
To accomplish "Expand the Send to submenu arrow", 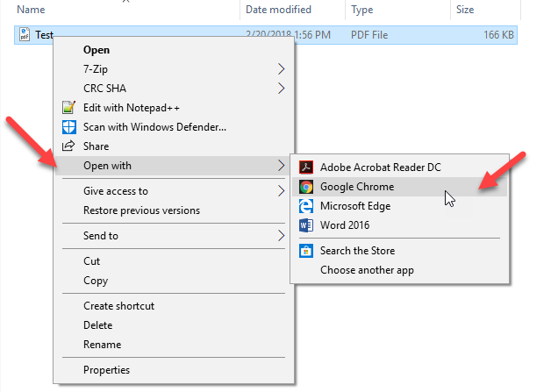I will pos(281,236).
